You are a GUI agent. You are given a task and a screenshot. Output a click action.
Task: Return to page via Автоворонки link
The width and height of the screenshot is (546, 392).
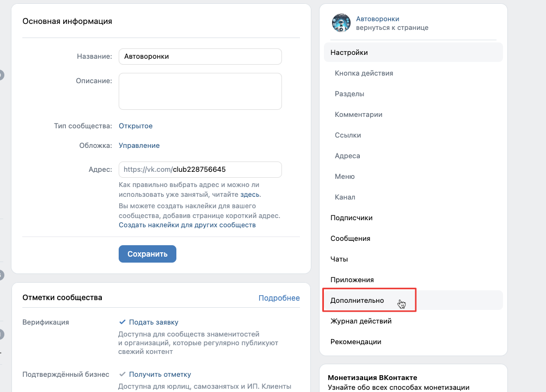click(377, 18)
